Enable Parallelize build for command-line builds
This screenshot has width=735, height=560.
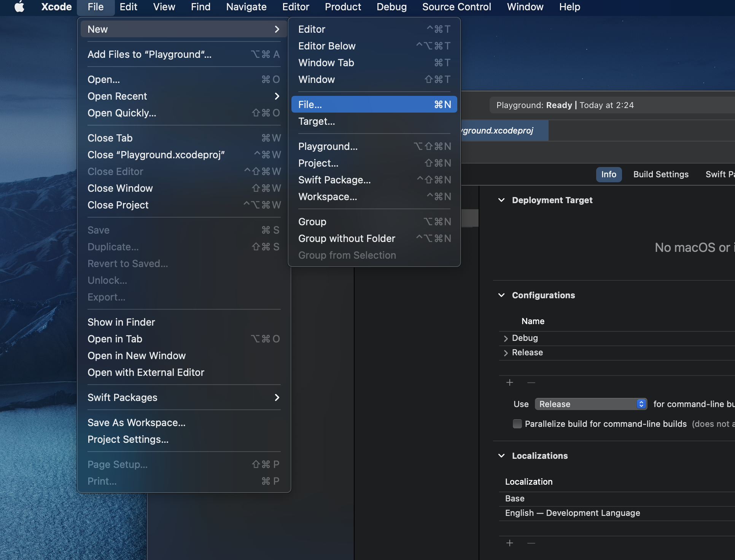517,424
